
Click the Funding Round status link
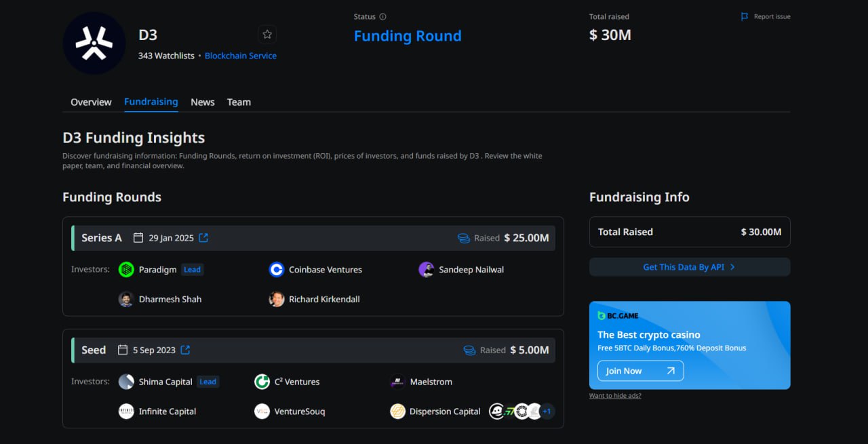408,36
